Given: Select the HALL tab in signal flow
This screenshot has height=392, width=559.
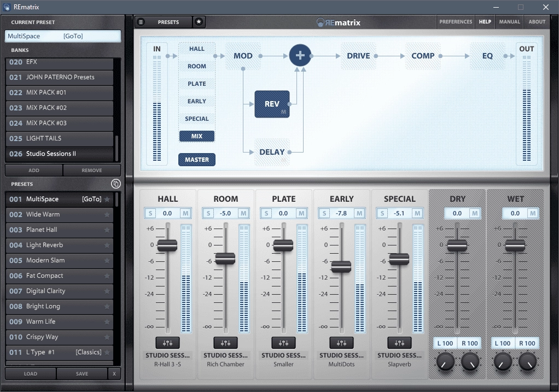Looking at the screenshot, I should 197,49.
